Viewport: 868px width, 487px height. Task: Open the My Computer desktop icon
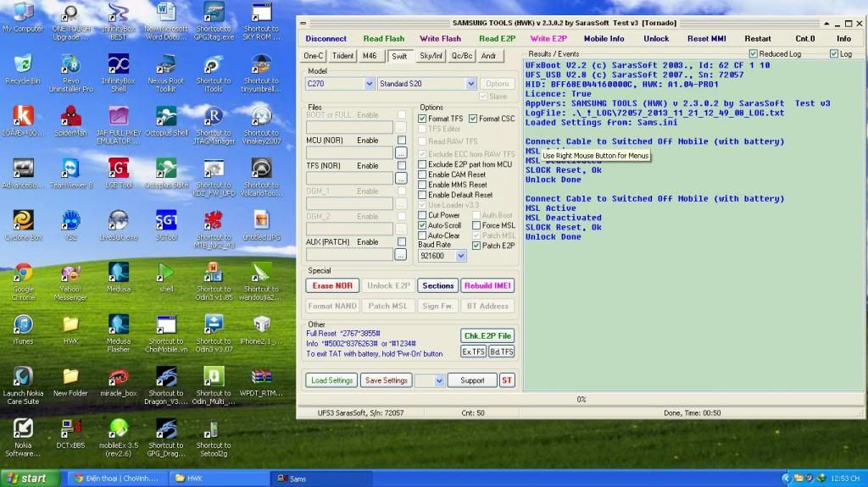click(23, 18)
